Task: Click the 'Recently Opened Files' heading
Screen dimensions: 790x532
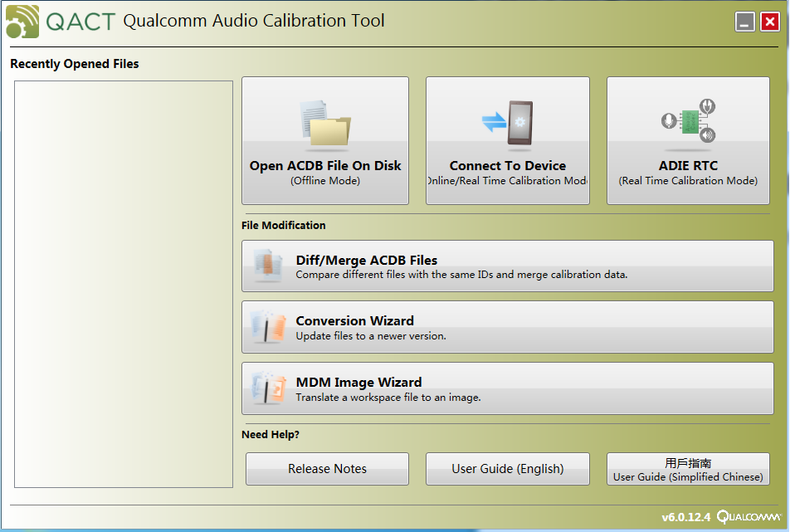Action: point(75,64)
